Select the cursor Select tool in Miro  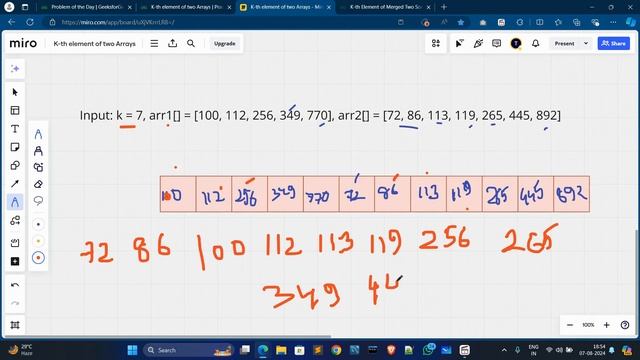pyautogui.click(x=15, y=92)
